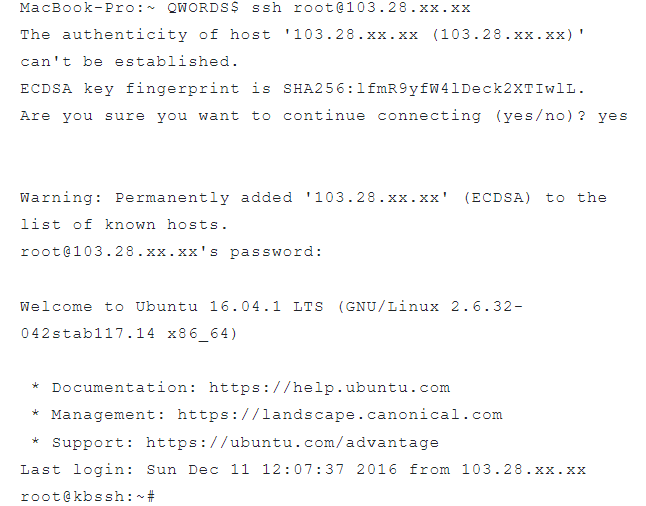
Task: Click the "Documentation:" label
Action: 125,387
